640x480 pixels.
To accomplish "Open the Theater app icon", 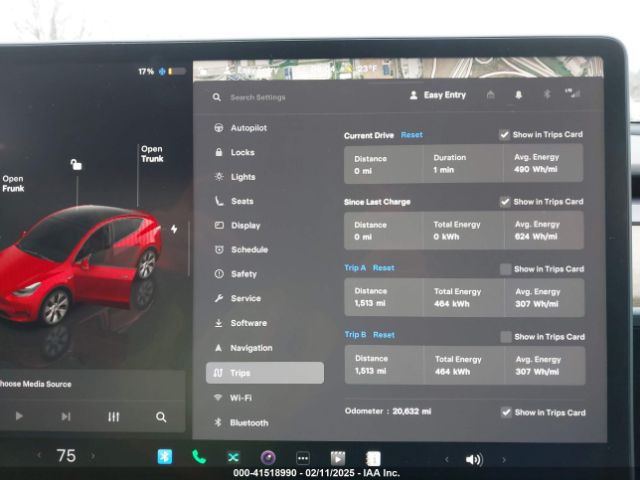I will (338, 458).
